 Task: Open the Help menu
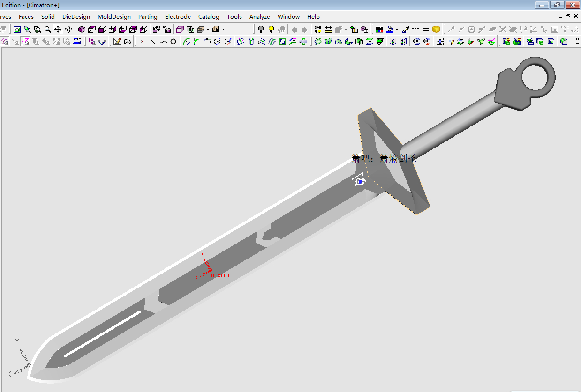coord(313,16)
